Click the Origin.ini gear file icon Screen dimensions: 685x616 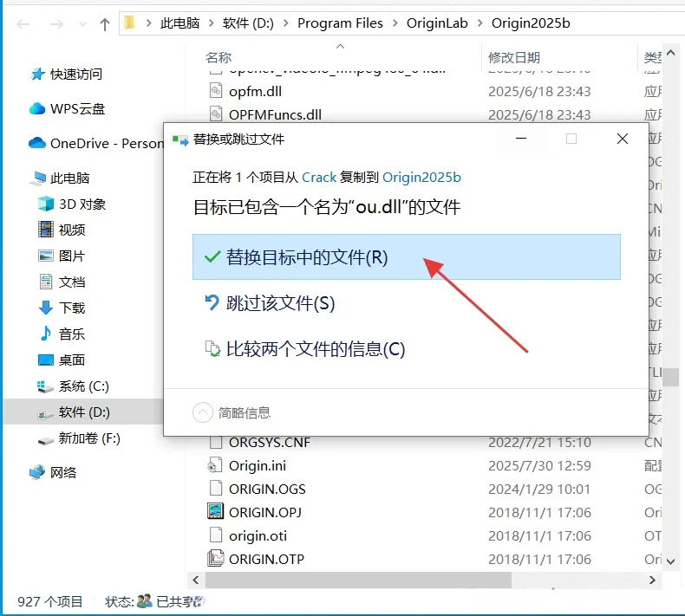coord(214,464)
